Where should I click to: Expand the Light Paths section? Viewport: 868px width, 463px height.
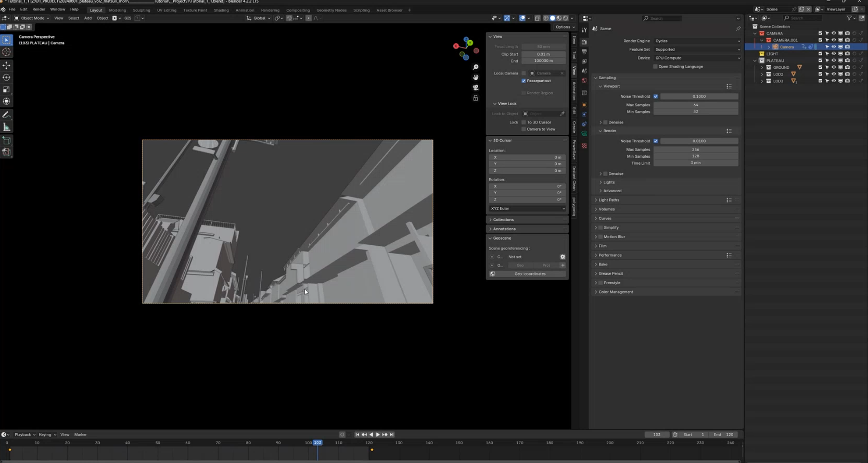[608, 200]
